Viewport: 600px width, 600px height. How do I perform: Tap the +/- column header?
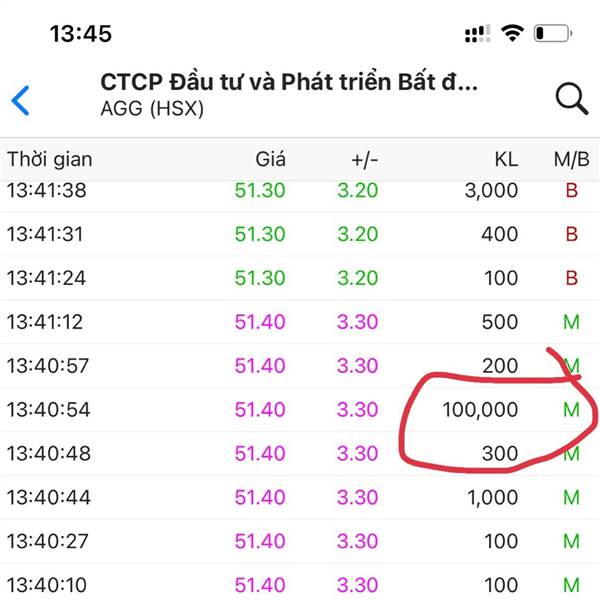365,160
